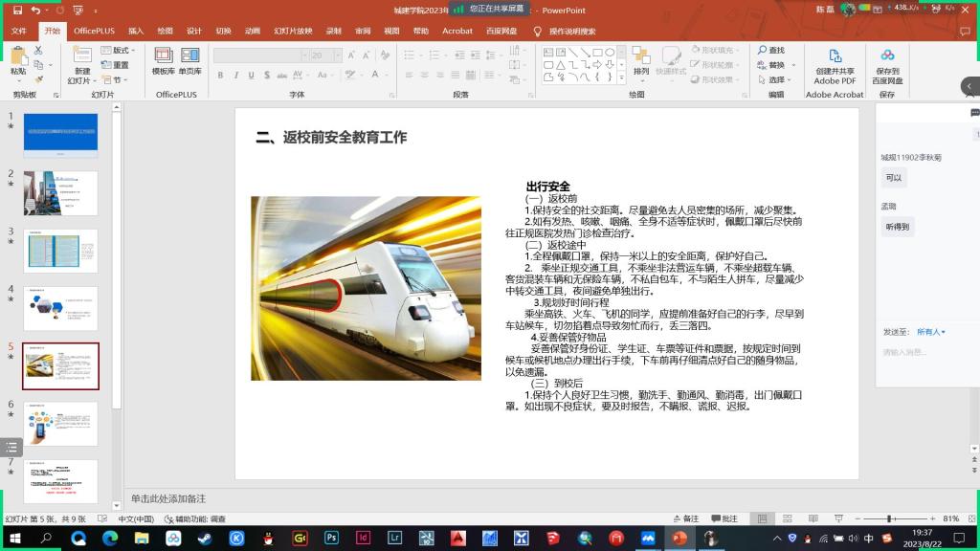Click the Find (查找) tool

(x=770, y=50)
